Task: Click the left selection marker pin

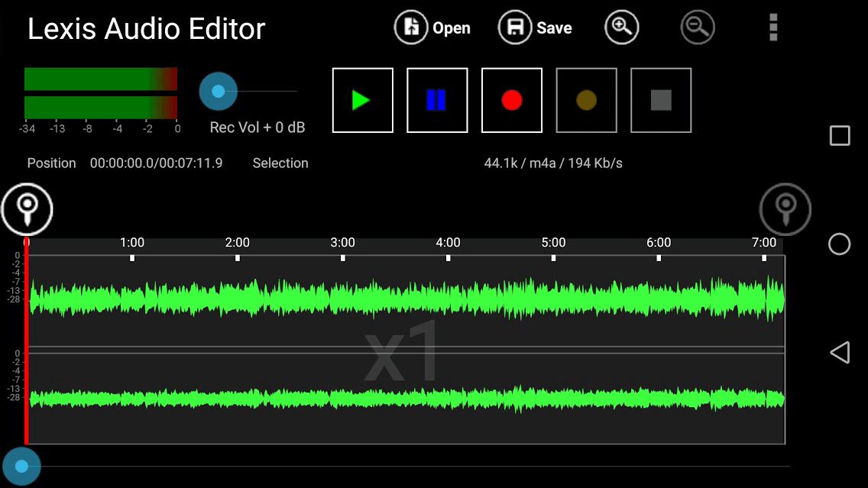Action: click(x=27, y=209)
